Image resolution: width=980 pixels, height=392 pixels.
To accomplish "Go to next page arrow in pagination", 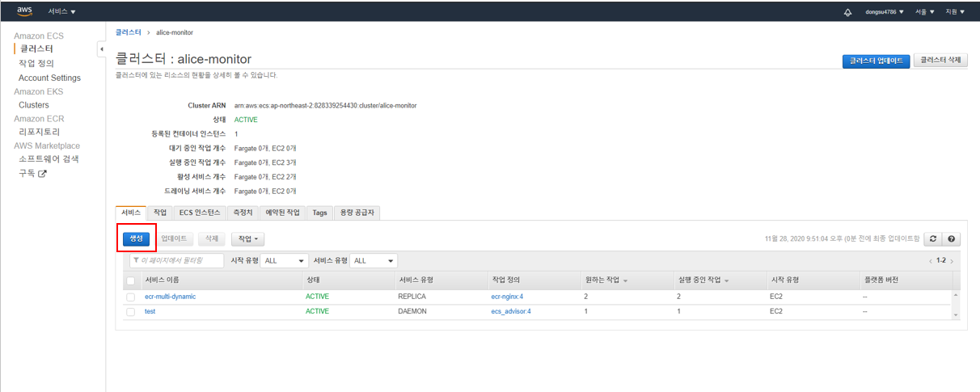I will point(952,261).
